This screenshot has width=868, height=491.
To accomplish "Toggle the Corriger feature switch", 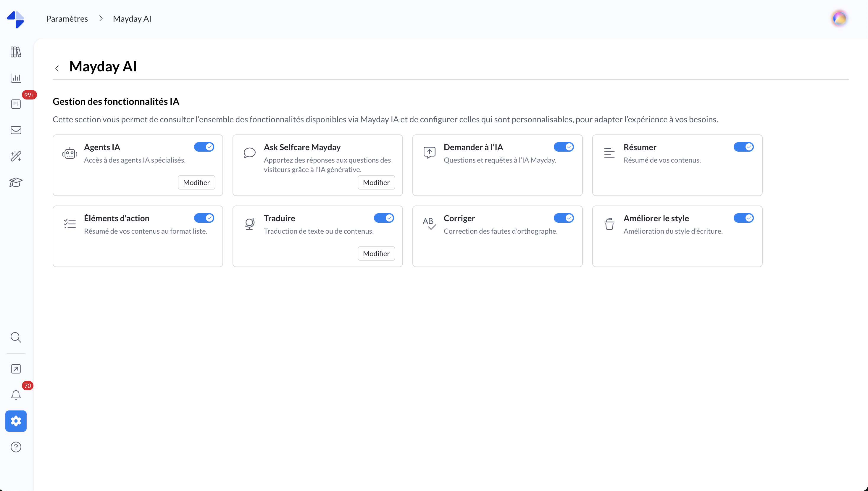I will [x=563, y=218].
